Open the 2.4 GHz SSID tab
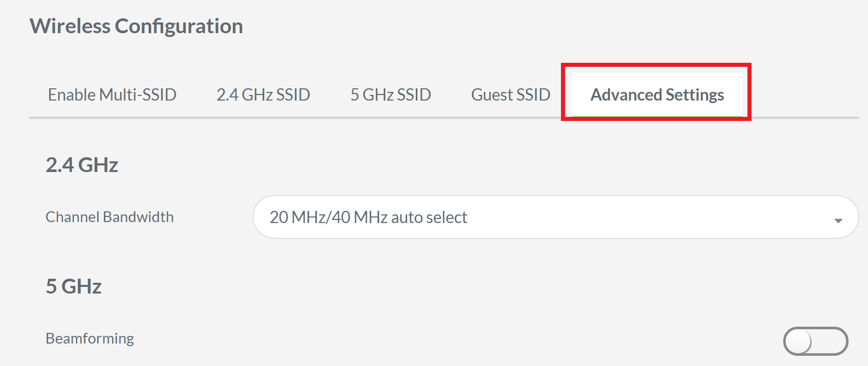 click(x=264, y=94)
